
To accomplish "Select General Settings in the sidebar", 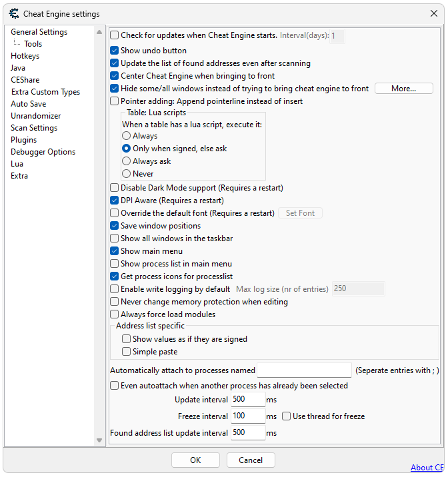I will tap(39, 32).
